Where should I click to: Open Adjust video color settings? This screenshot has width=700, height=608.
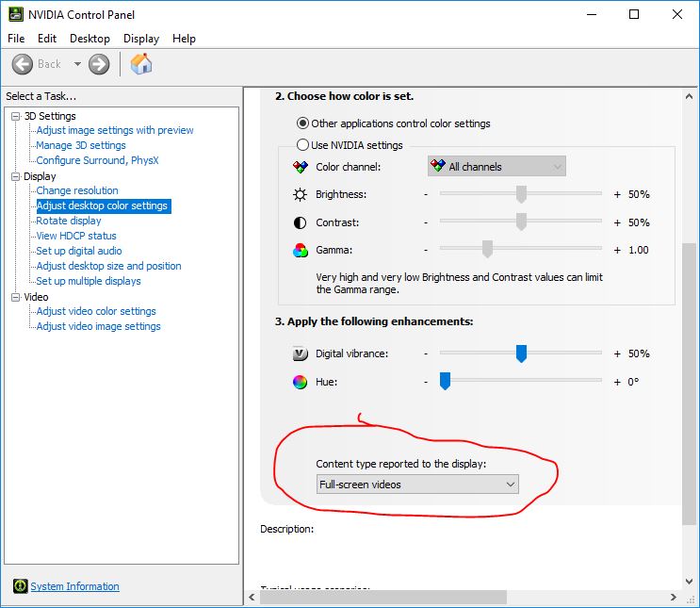(96, 311)
